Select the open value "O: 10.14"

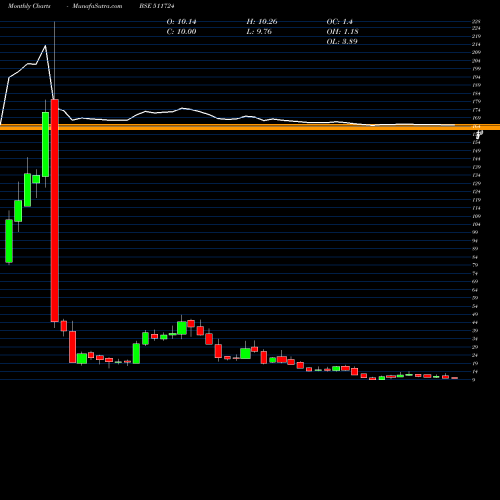pos(181,22)
